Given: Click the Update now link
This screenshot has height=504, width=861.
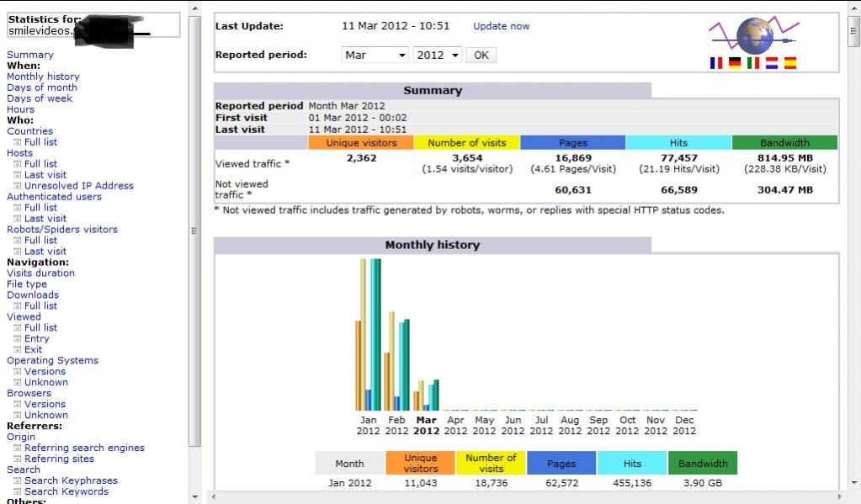Looking at the screenshot, I should pos(502,26).
